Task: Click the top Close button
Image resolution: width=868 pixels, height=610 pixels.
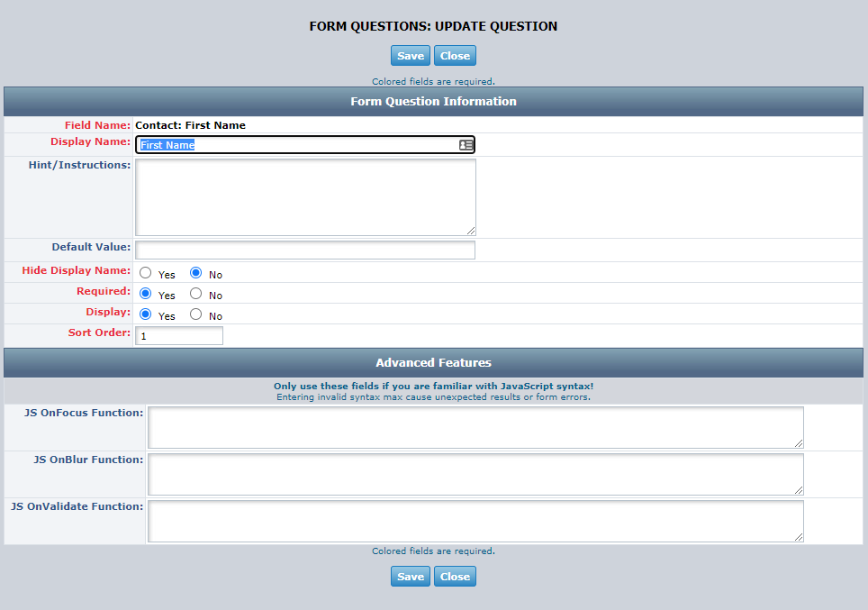Action: click(x=455, y=55)
